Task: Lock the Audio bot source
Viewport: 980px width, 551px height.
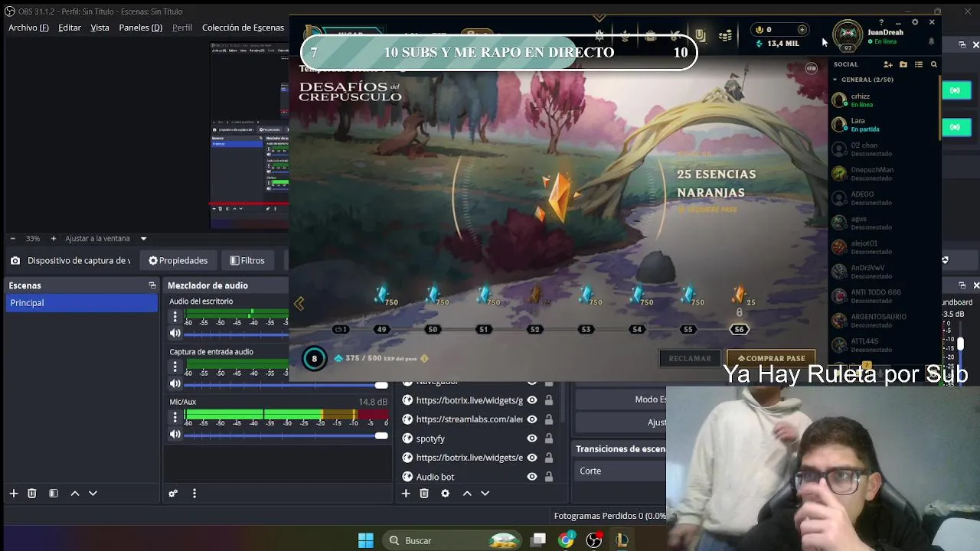Action: 549,477
